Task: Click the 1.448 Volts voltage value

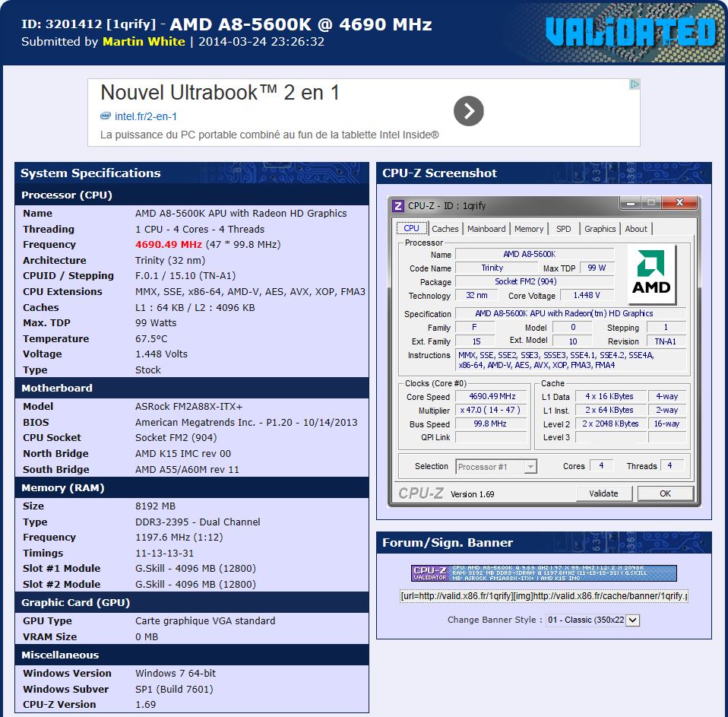Action: click(x=161, y=354)
